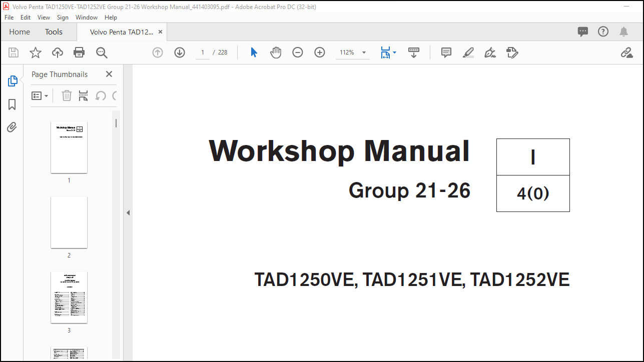
Task: Open the Stamp tool
Action: pos(512,52)
